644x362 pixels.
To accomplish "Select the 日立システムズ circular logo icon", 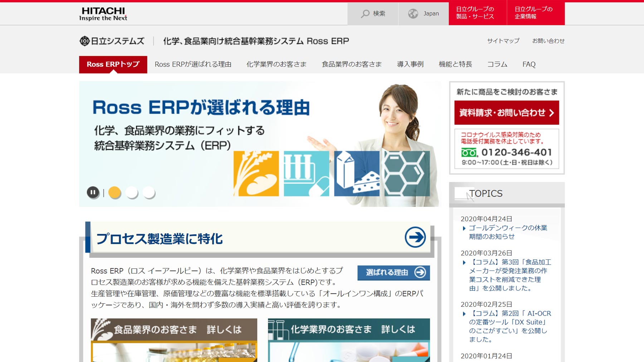I will click(84, 41).
